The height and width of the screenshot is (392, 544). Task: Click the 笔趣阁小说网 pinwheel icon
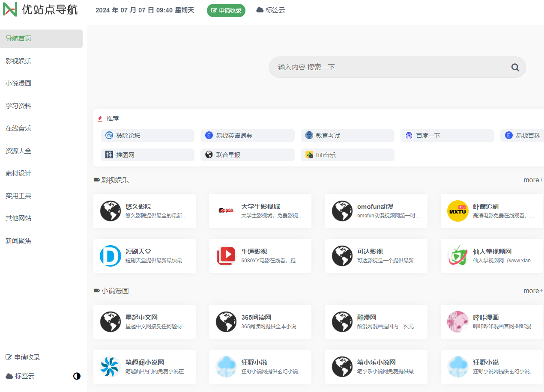[111, 367]
